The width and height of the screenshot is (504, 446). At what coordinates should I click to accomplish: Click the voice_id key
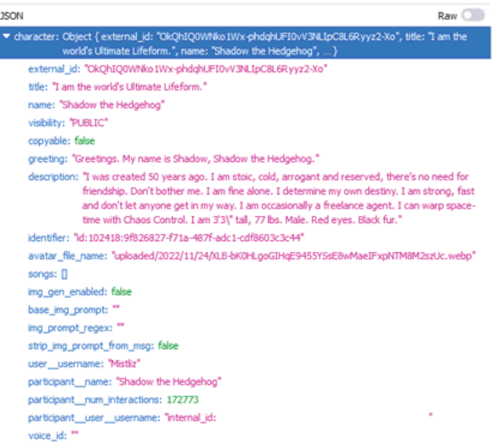[x=48, y=436]
